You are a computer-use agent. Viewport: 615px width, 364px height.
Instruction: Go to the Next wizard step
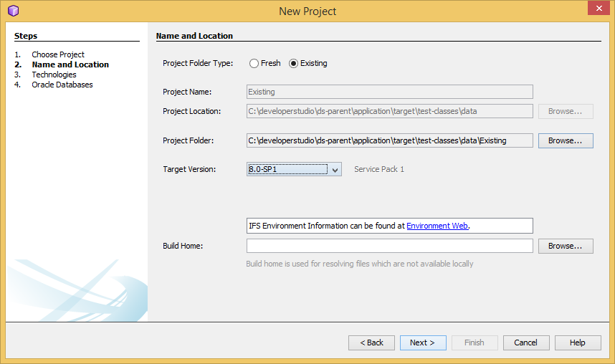[423, 343]
